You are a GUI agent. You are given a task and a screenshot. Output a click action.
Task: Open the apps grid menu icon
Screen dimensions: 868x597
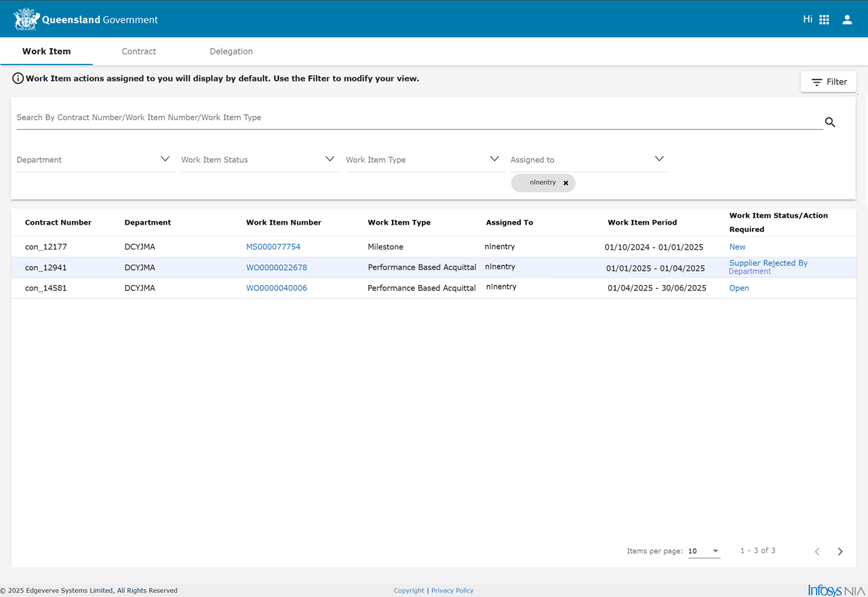(x=824, y=20)
